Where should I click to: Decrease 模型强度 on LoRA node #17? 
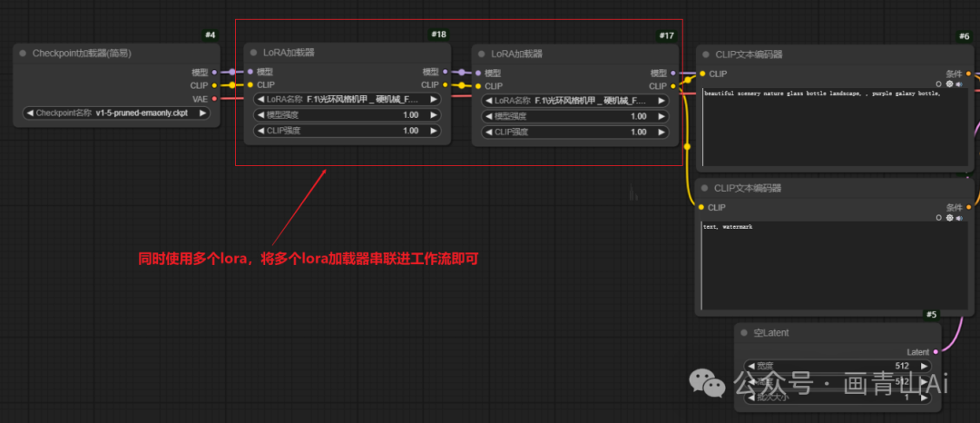tap(488, 116)
